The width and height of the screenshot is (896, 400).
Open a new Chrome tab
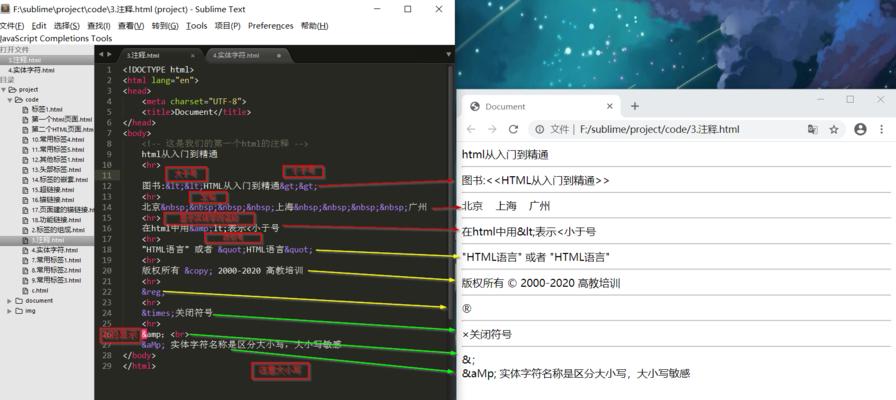(634, 106)
